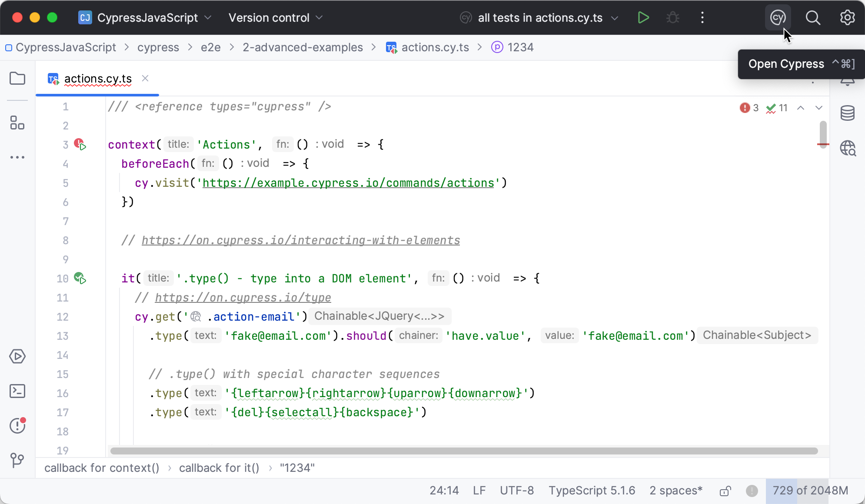Click 'callback for it()' breadcrumb

219,468
